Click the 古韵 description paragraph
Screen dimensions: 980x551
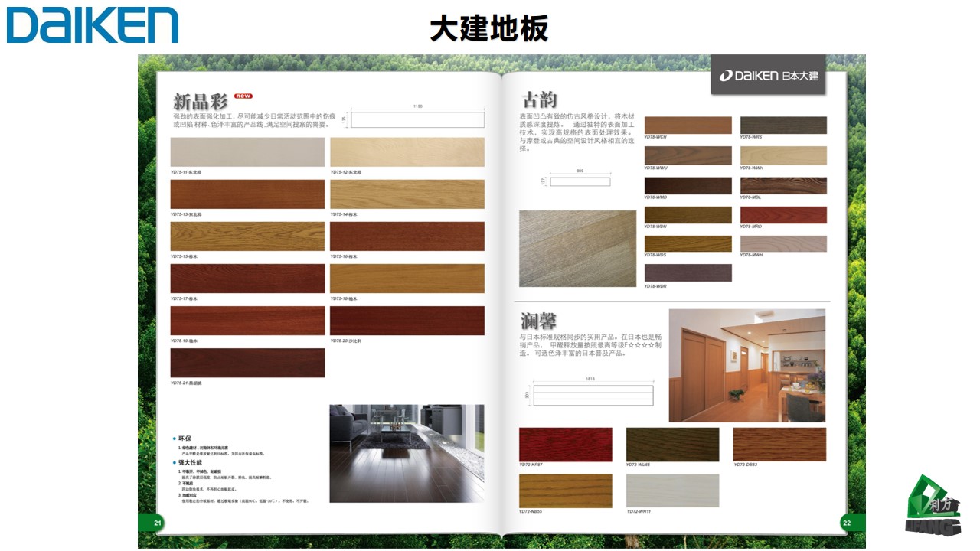[x=576, y=133]
